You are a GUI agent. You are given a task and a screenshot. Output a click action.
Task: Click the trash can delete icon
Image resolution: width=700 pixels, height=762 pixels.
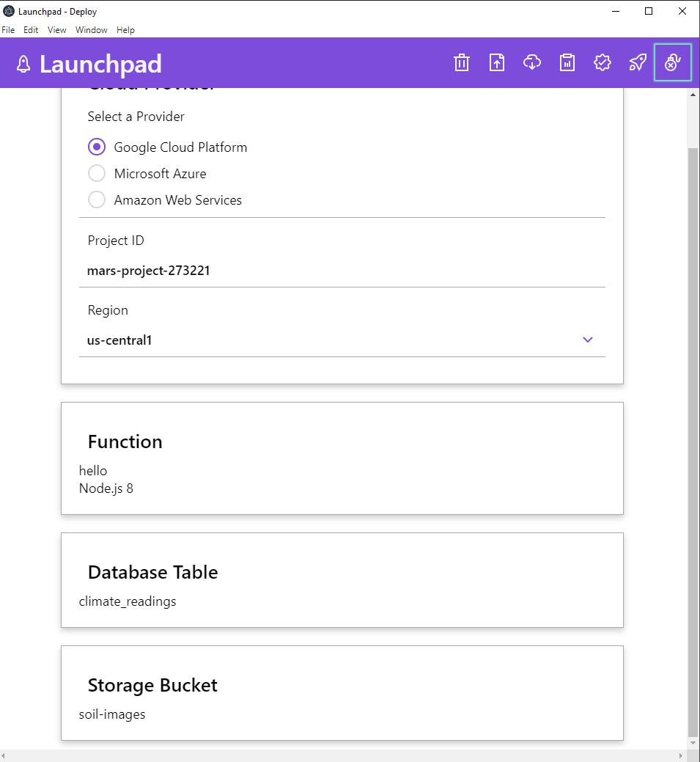[462, 62]
